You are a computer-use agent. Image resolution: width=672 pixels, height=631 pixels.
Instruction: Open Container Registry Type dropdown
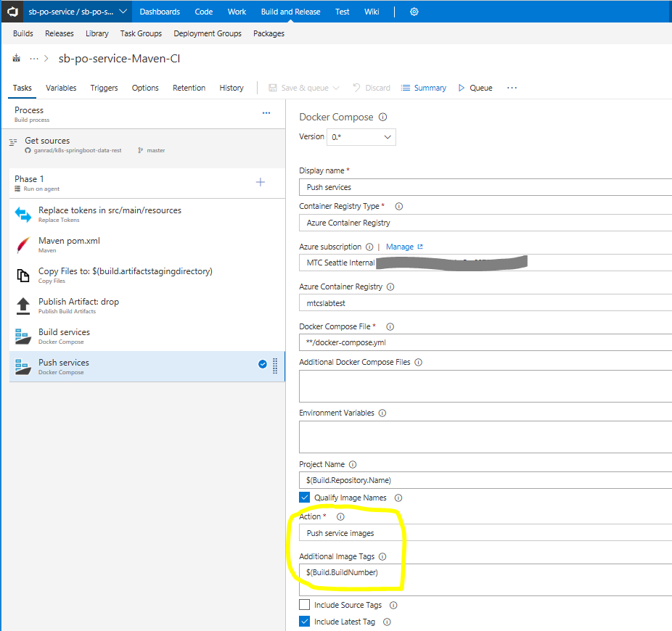485,223
